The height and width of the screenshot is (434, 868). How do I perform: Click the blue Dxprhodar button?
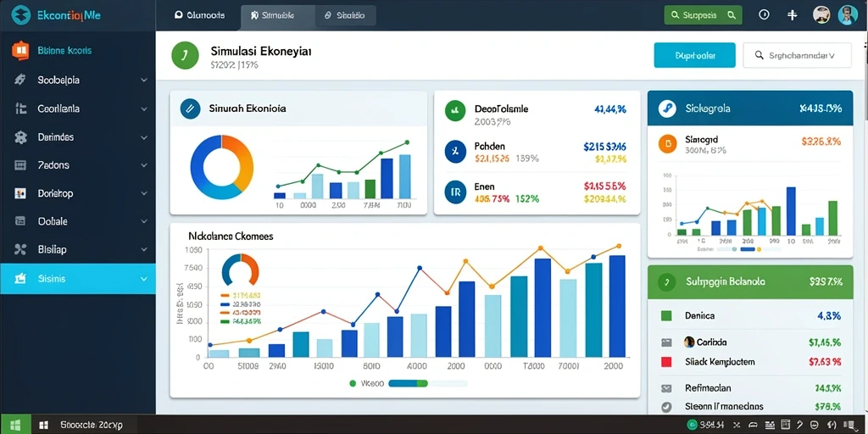(695, 55)
